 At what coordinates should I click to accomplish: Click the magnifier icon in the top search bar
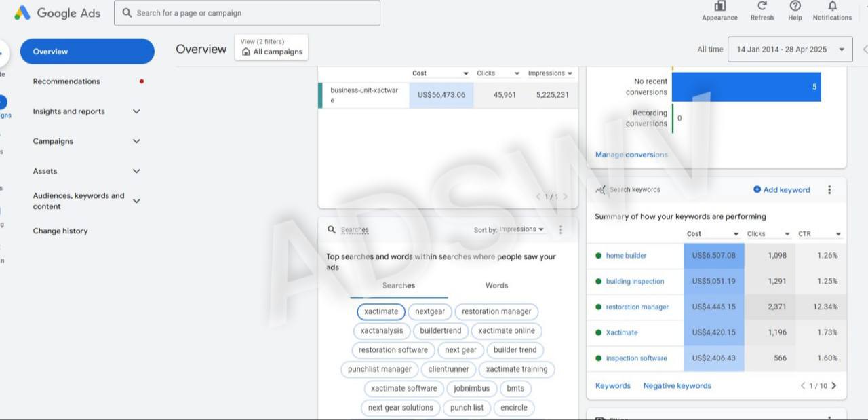126,13
